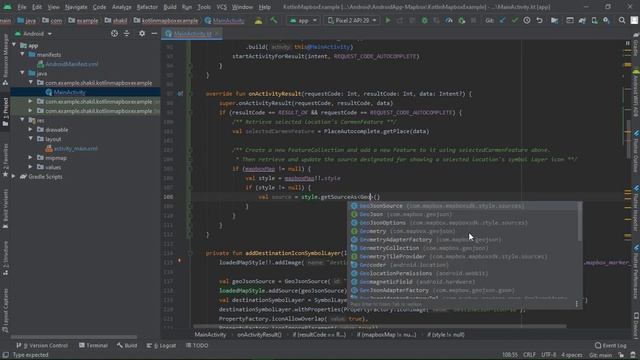Image resolution: width=640 pixels, height=360 pixels.
Task: Open the VCS menu
Action: tap(222, 7)
